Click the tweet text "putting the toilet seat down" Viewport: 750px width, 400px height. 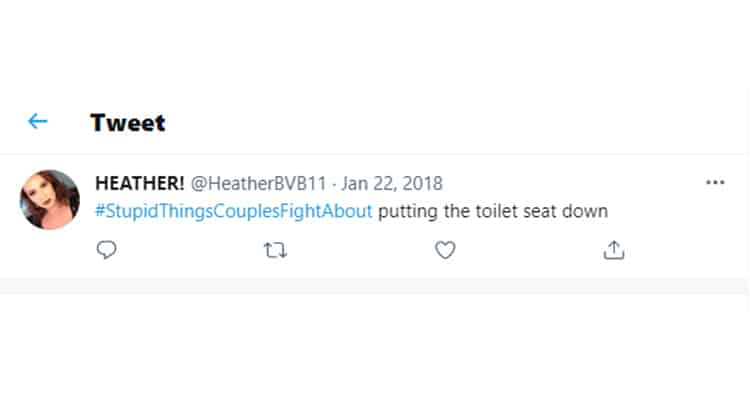coord(492,211)
